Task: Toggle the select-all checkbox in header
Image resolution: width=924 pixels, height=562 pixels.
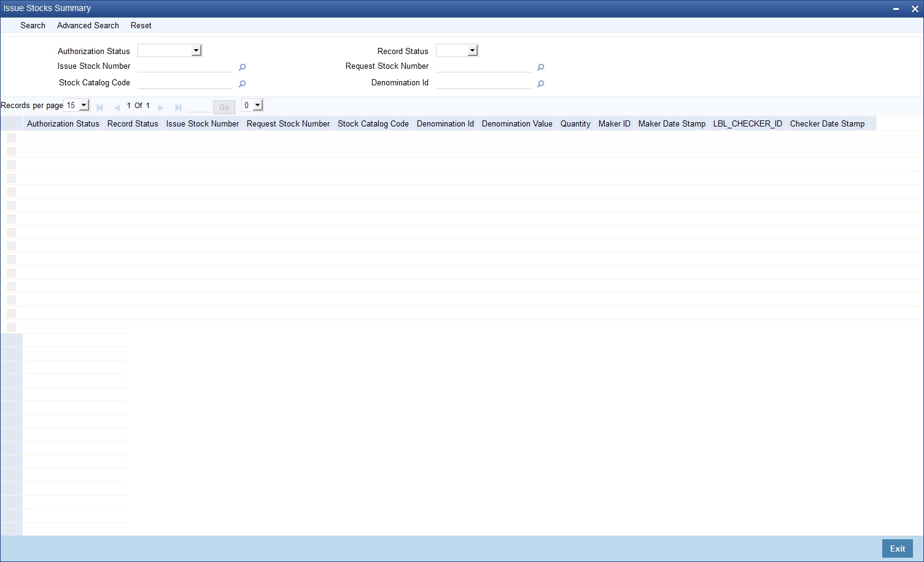Action: click(11, 123)
